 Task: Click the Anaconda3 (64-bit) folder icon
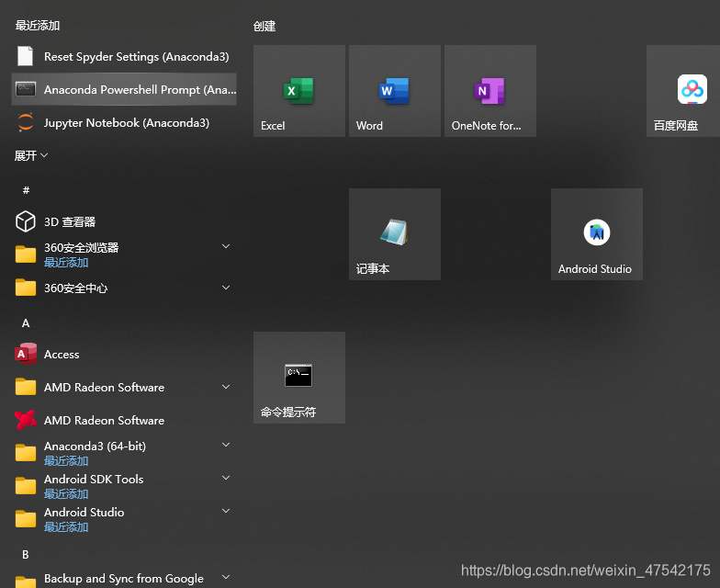(x=26, y=452)
